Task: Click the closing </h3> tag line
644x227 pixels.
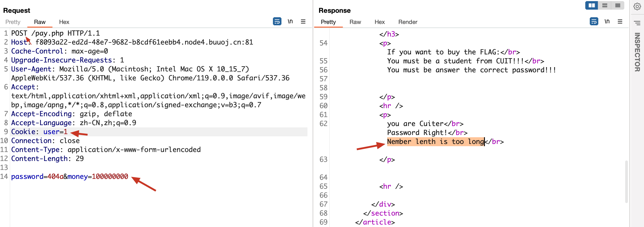Action: pyautogui.click(x=389, y=34)
